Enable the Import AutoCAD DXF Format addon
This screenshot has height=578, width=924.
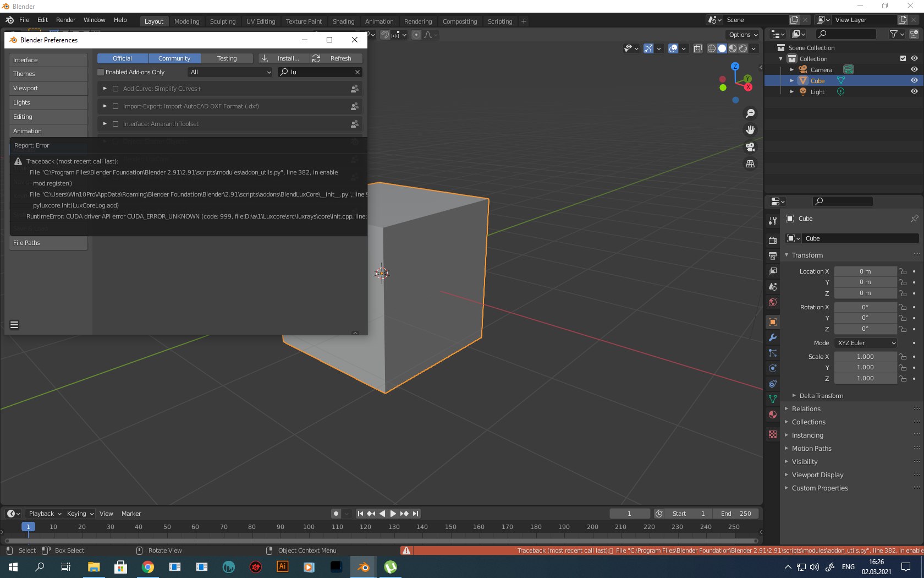(x=116, y=106)
